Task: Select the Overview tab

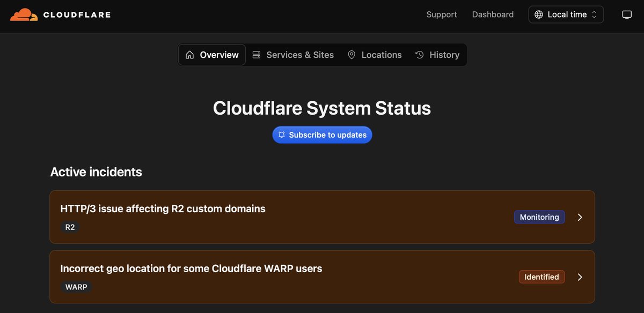Action: point(212,55)
